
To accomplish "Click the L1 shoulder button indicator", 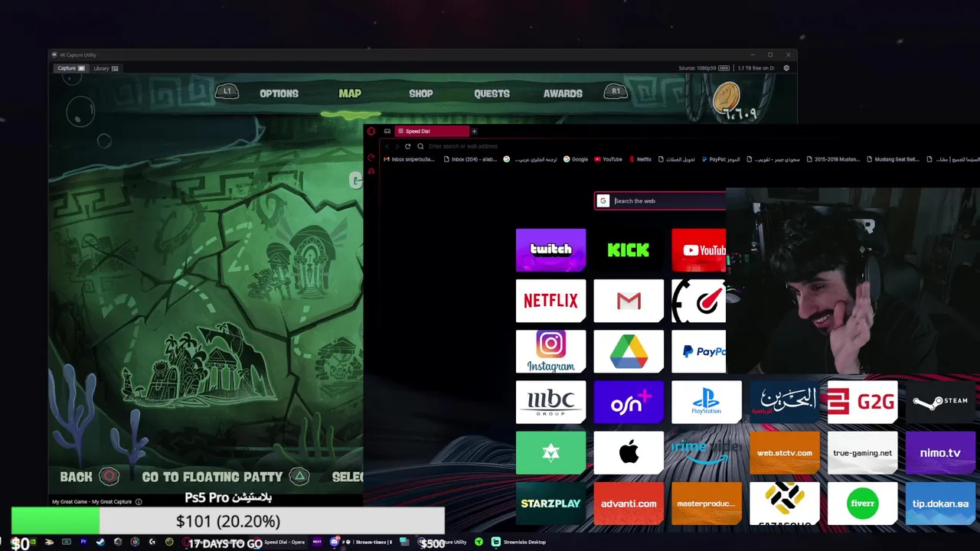I will pyautogui.click(x=227, y=92).
